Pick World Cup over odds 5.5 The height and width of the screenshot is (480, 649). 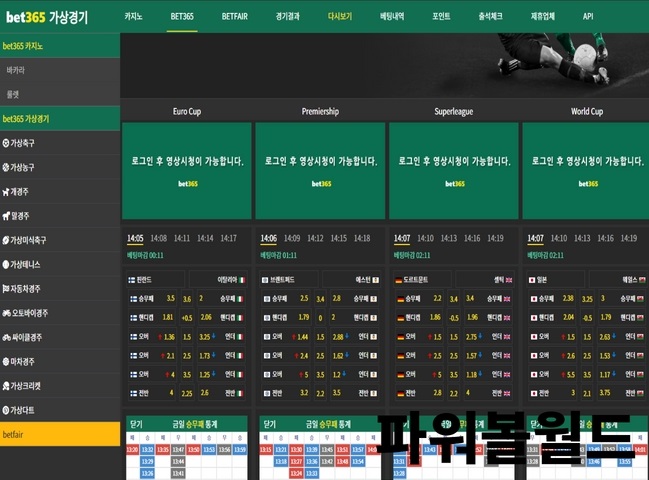coord(553,374)
